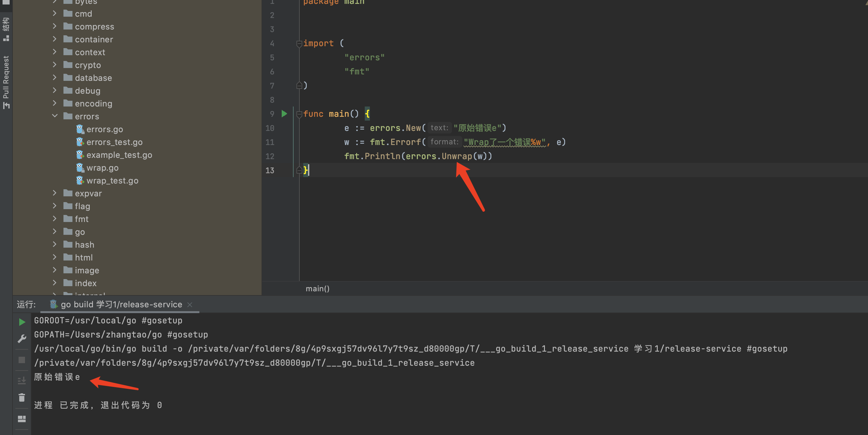The width and height of the screenshot is (868, 435).
Task: Run main from the gutter play icon
Action: pos(284,114)
